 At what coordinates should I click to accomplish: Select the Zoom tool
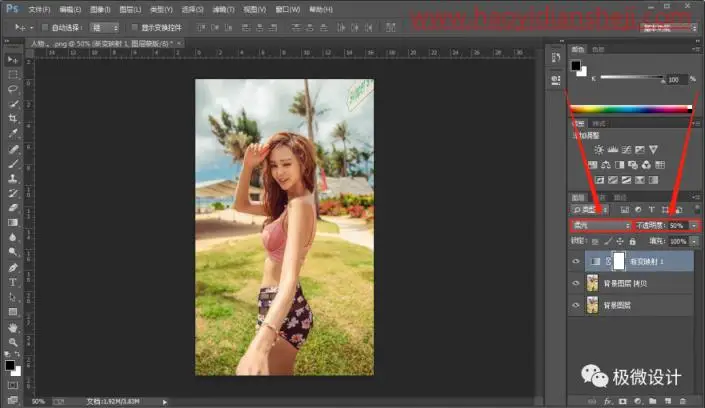click(13, 342)
